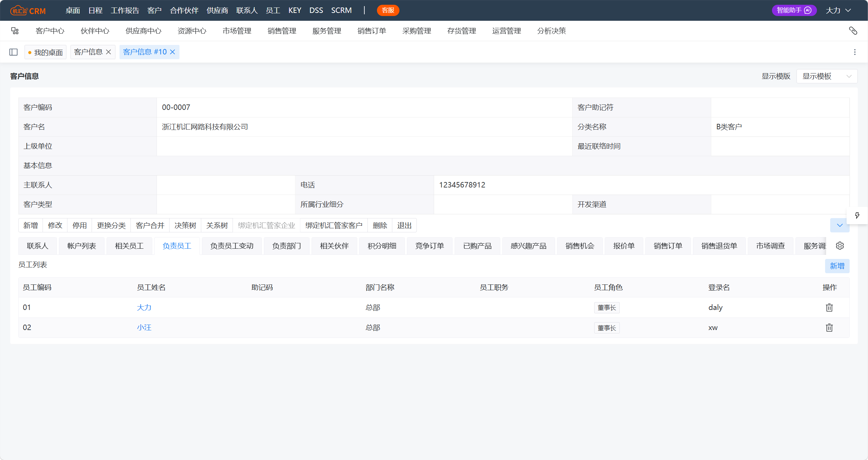Open the 智能助手 AI assistant
This screenshot has height=460, width=868.
[x=794, y=11]
